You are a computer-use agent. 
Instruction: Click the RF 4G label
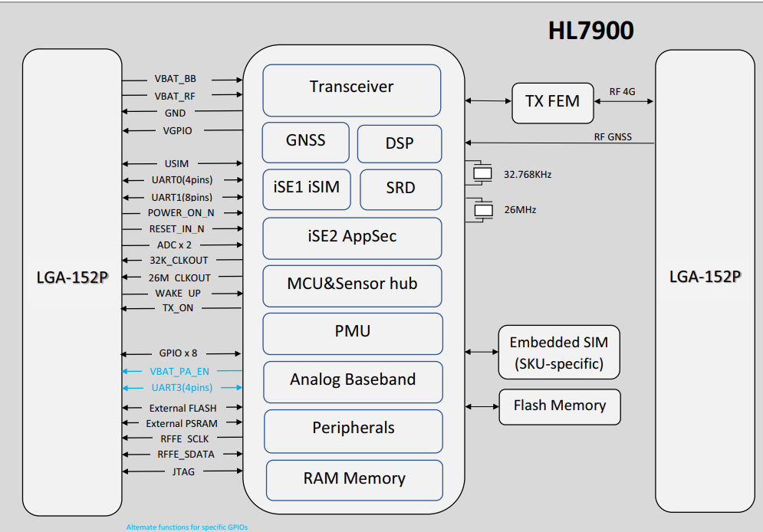pos(623,92)
